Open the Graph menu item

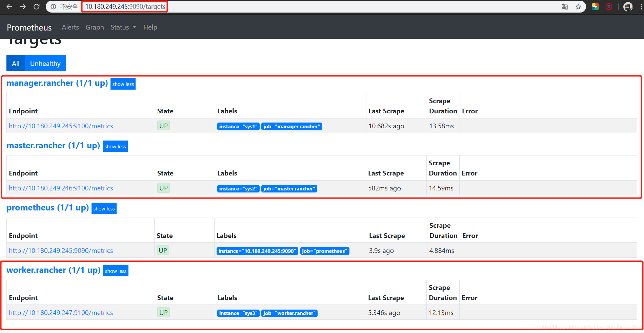pos(95,27)
